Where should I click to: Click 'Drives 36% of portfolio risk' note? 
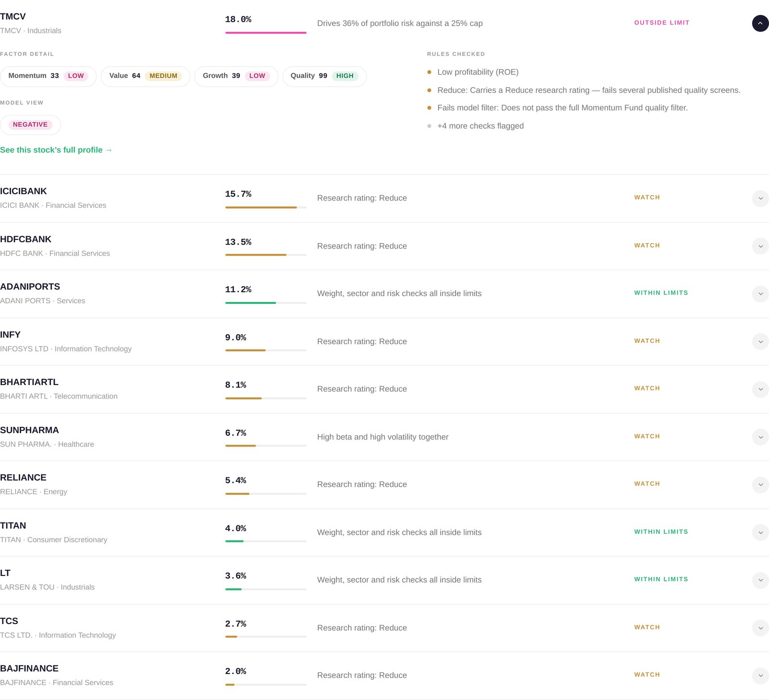(x=400, y=24)
